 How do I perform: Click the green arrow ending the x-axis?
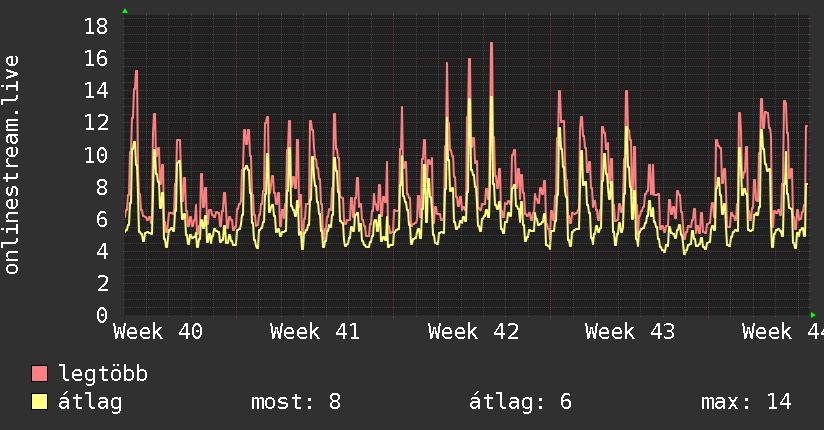pyautogui.click(x=813, y=315)
